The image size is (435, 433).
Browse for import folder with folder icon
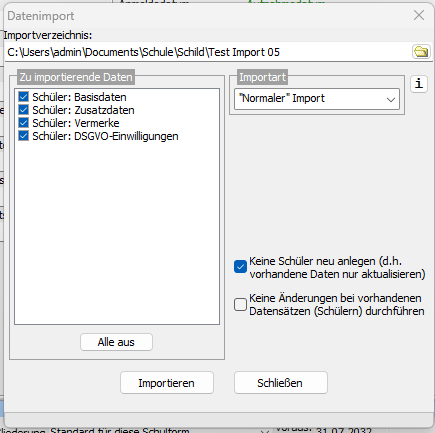coord(421,52)
